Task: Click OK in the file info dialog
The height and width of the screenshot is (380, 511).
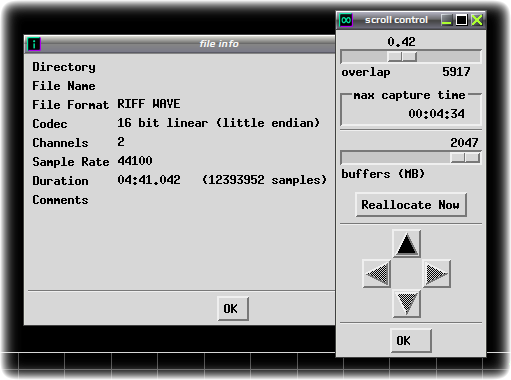Action: point(233,309)
